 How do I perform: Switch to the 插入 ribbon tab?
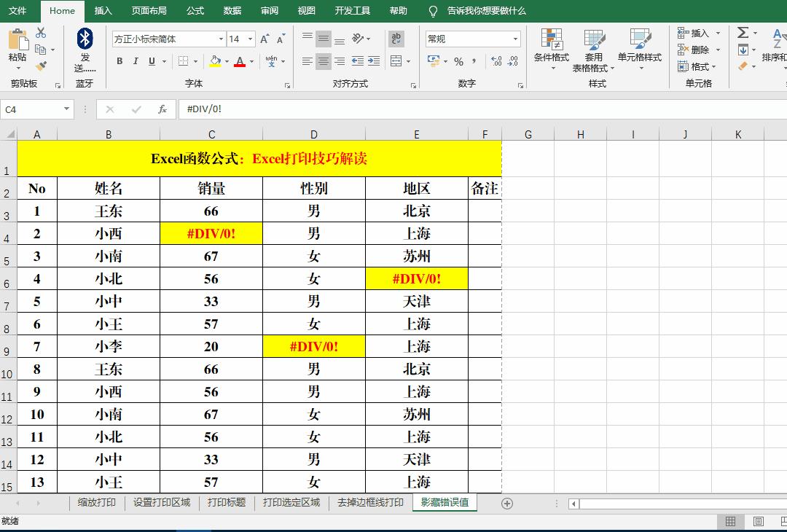101,11
